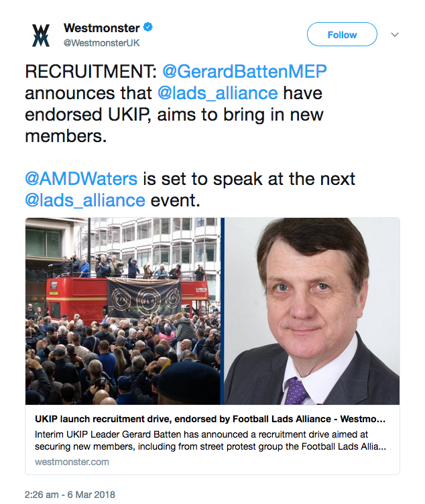This screenshot has height=504, width=425.
Task: Click the Westmonster profile avatar logo
Action: point(41,35)
